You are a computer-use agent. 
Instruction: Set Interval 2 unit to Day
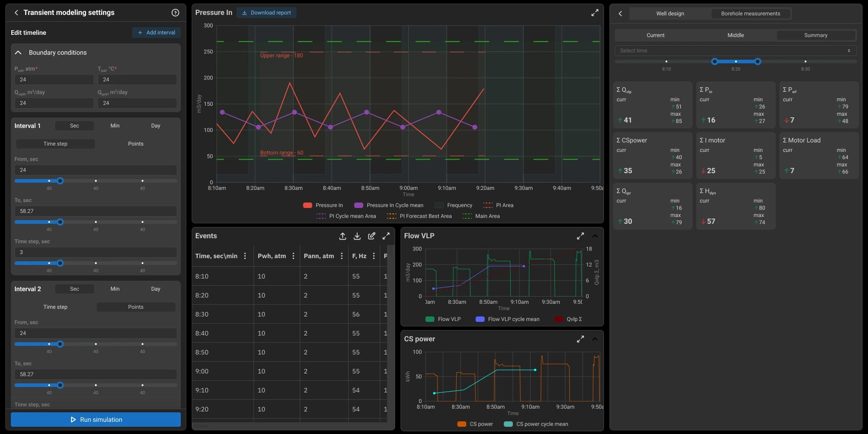(x=156, y=289)
